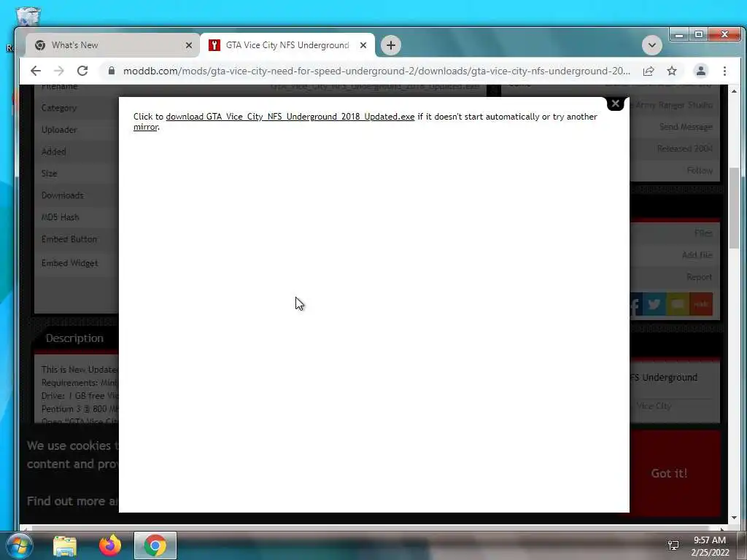747x560 pixels.
Task: Close the download popup dialog
Action: coord(615,104)
